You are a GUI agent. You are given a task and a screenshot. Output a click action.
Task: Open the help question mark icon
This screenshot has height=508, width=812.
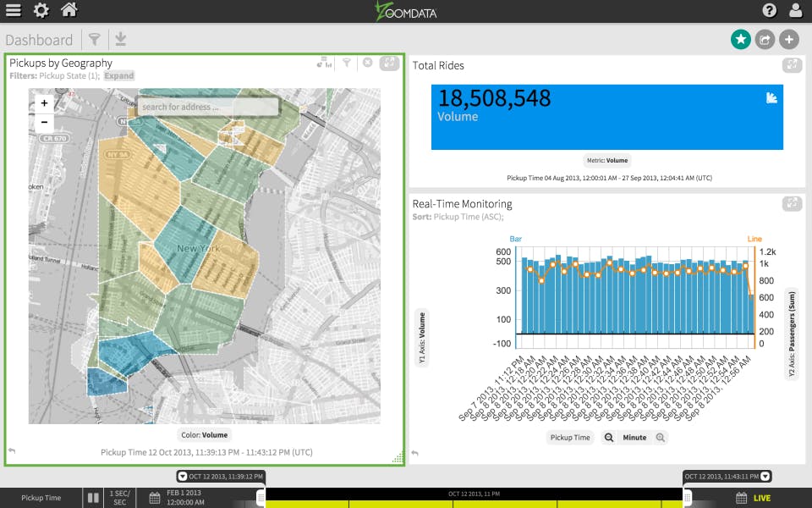[x=769, y=11]
